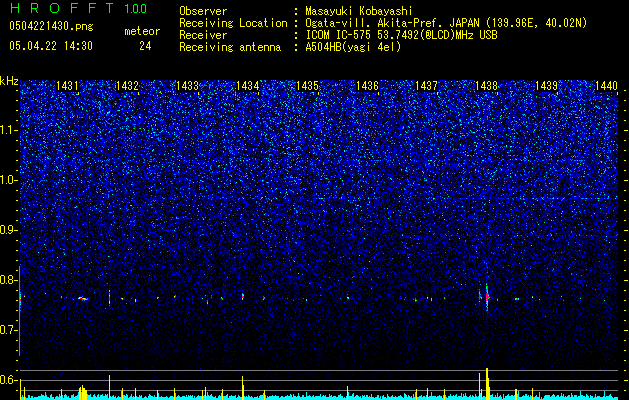This screenshot has height=400, width=629.
Task: Click the kHz axis unit label
Action: [x=9, y=81]
